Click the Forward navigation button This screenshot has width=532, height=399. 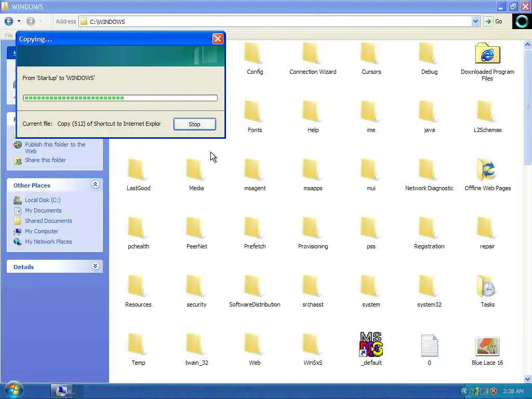point(31,21)
